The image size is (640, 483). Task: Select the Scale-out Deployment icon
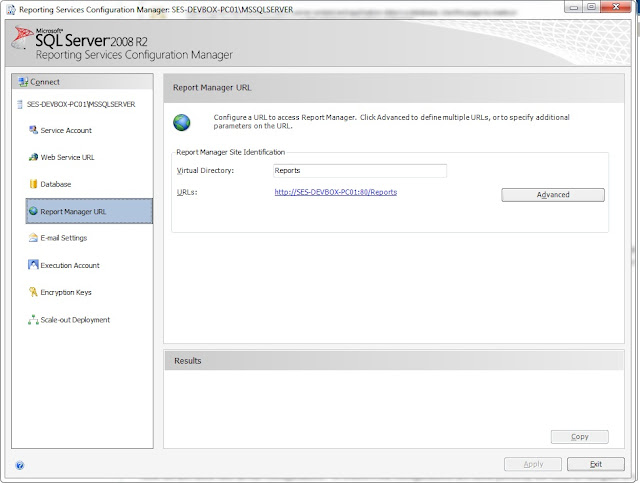point(33,320)
